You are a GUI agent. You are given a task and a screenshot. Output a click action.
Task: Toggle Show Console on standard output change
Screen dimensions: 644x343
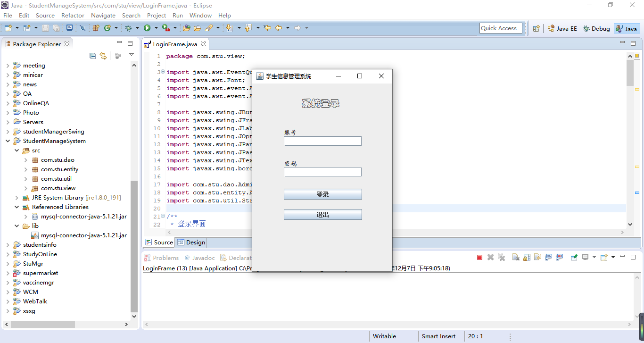click(x=548, y=257)
